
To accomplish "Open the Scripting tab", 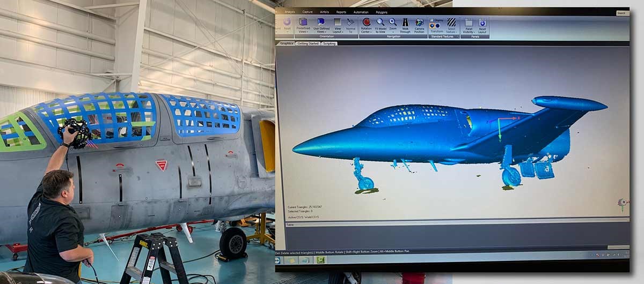I will (x=329, y=43).
